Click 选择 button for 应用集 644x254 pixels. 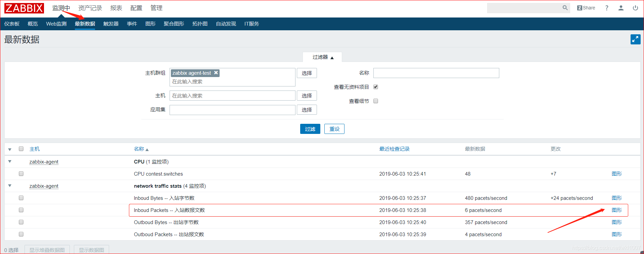[307, 110]
